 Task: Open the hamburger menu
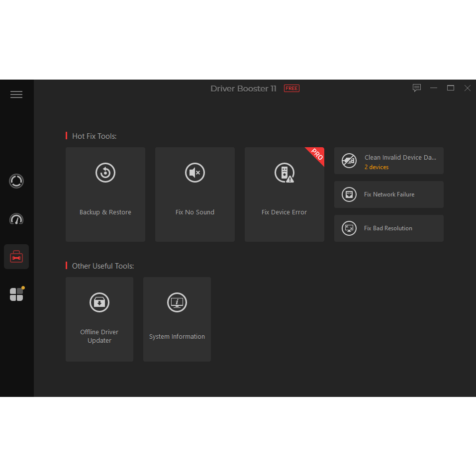16,95
